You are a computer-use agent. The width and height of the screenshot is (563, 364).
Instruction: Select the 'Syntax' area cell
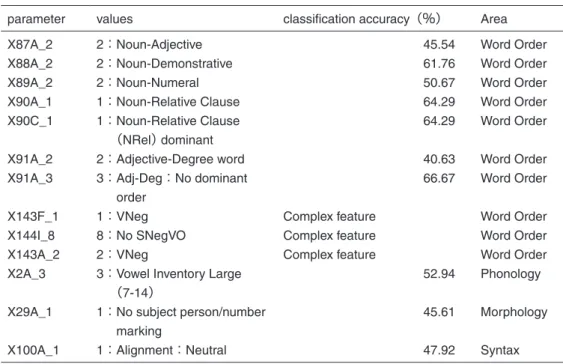pos(500,350)
